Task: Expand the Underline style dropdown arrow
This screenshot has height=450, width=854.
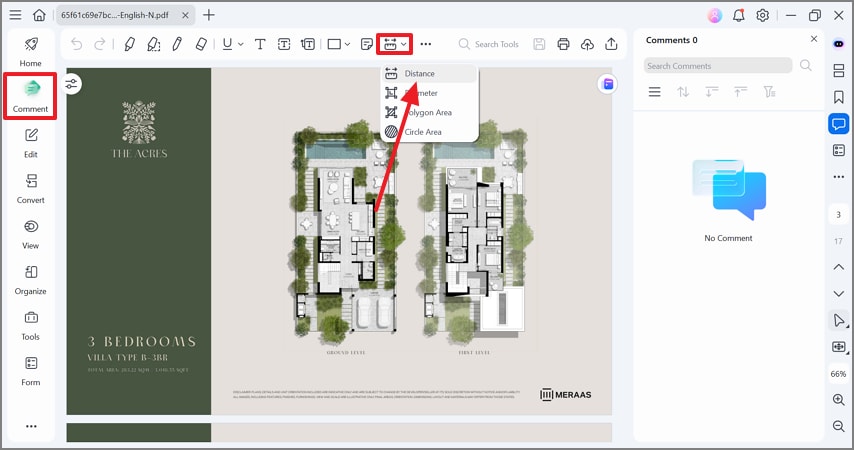Action: [240, 44]
